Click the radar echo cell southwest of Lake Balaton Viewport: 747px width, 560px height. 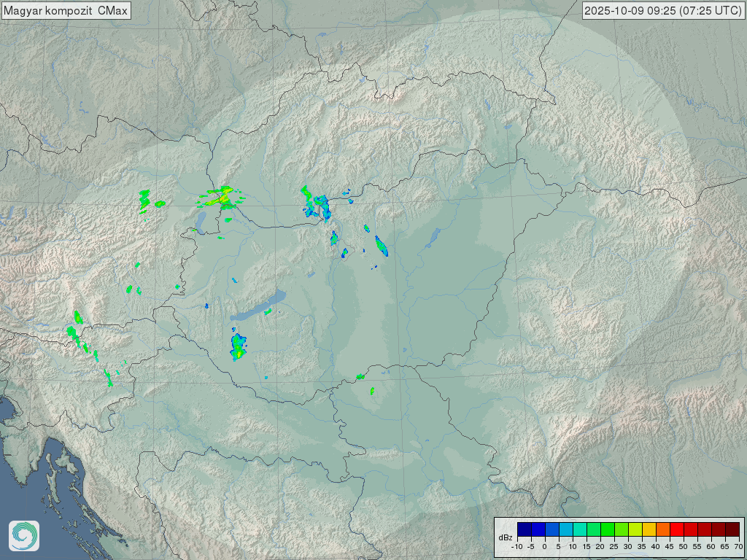click(239, 346)
